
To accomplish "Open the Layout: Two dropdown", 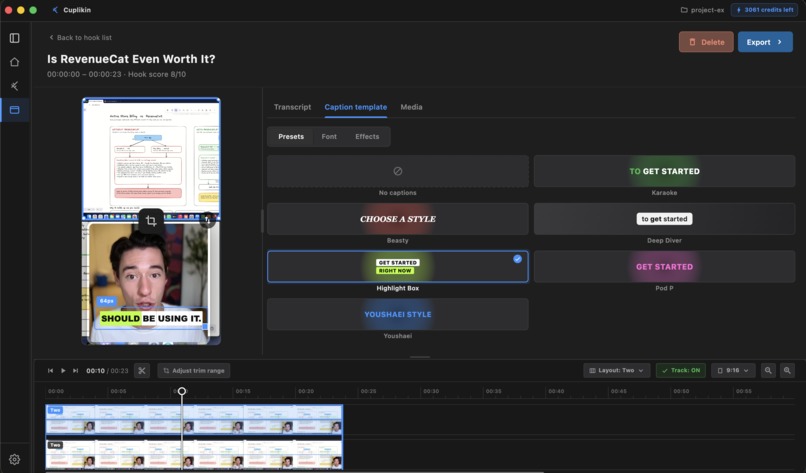I will click(617, 370).
